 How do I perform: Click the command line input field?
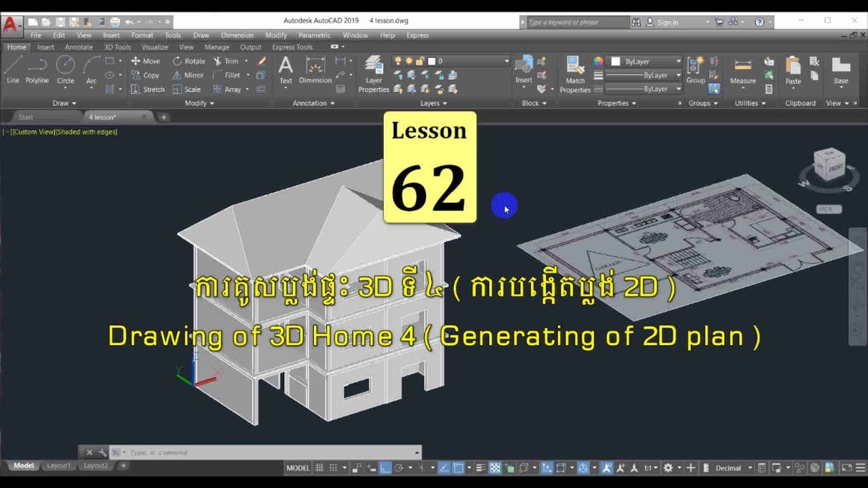264,452
